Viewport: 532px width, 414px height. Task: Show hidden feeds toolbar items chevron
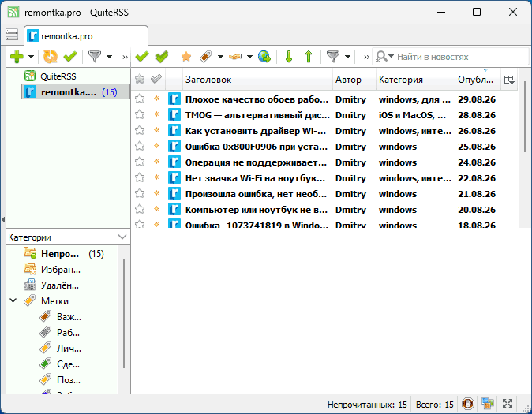tap(125, 57)
